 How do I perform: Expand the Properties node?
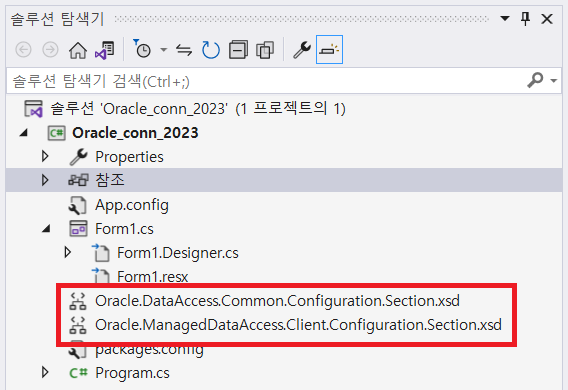point(45,156)
